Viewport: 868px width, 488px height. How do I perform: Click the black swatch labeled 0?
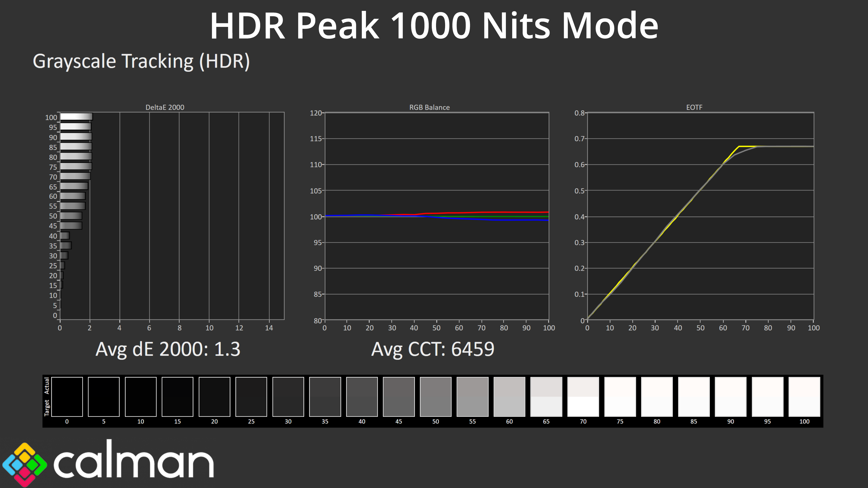coord(67,396)
